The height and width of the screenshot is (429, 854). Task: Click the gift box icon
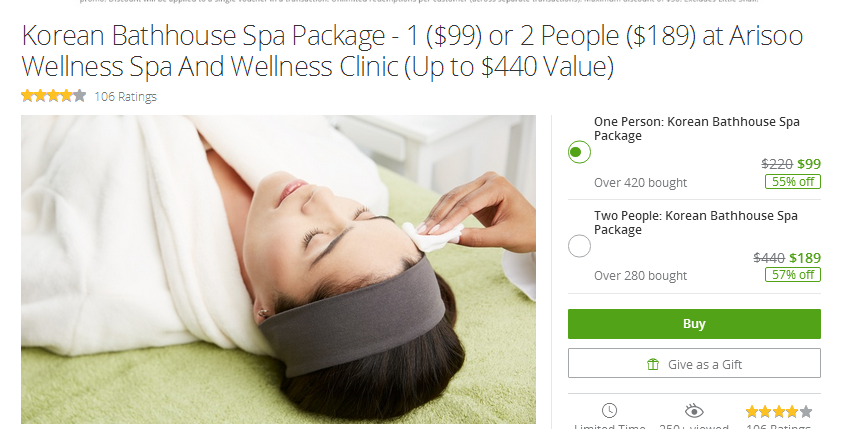(652, 364)
